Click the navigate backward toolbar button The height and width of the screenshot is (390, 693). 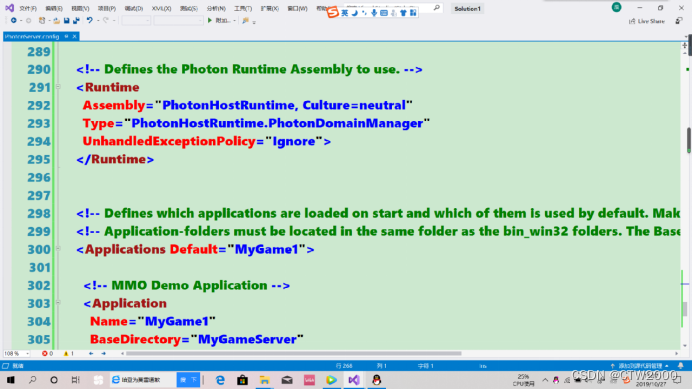[14, 20]
